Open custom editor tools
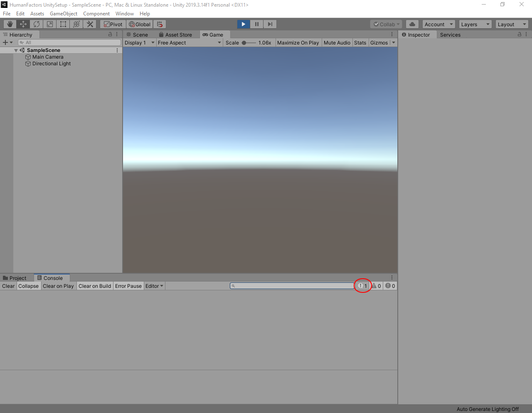 tap(90, 24)
